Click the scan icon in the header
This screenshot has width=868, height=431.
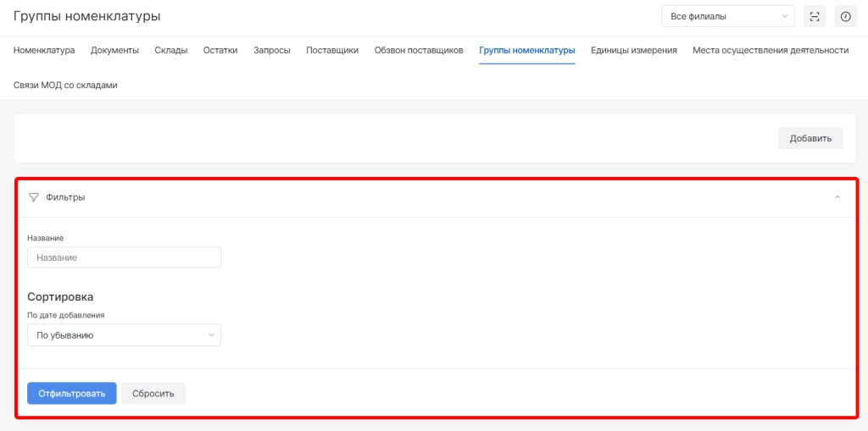tap(815, 16)
